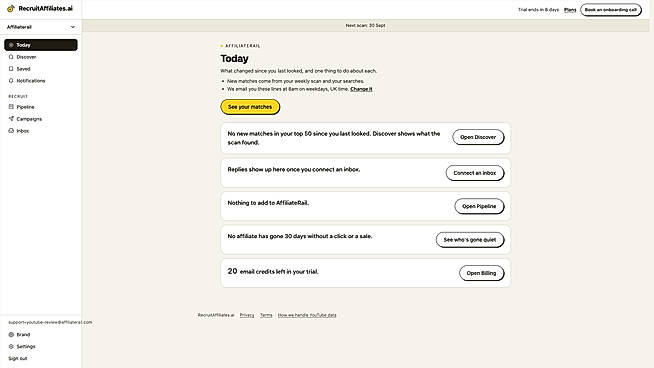Expand the Affiliaterail workspace dropdown
Screen dimensions: 654x368
click(41, 27)
